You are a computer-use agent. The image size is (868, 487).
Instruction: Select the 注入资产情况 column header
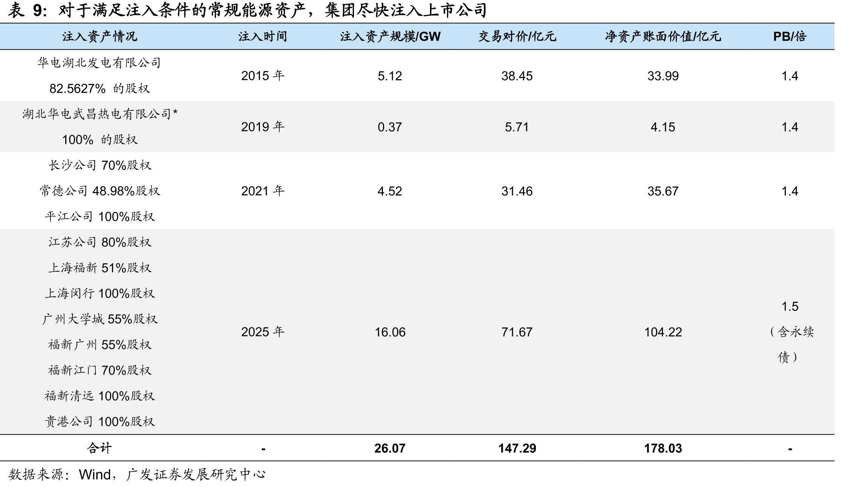coord(100,37)
